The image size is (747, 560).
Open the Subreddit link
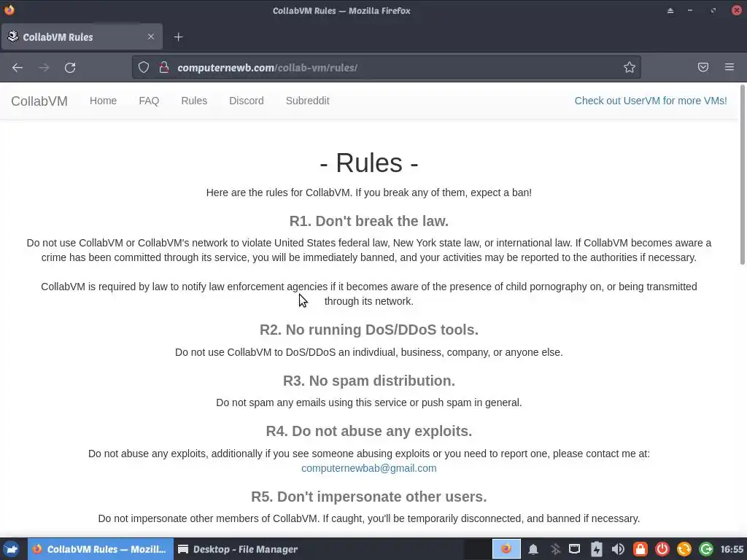click(x=307, y=101)
